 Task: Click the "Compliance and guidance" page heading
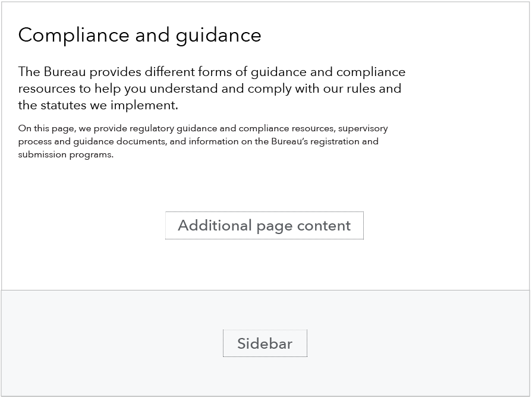click(x=140, y=35)
